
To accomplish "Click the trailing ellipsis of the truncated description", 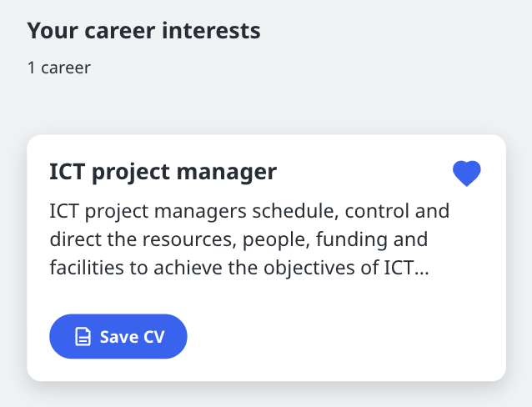I will pos(422,268).
